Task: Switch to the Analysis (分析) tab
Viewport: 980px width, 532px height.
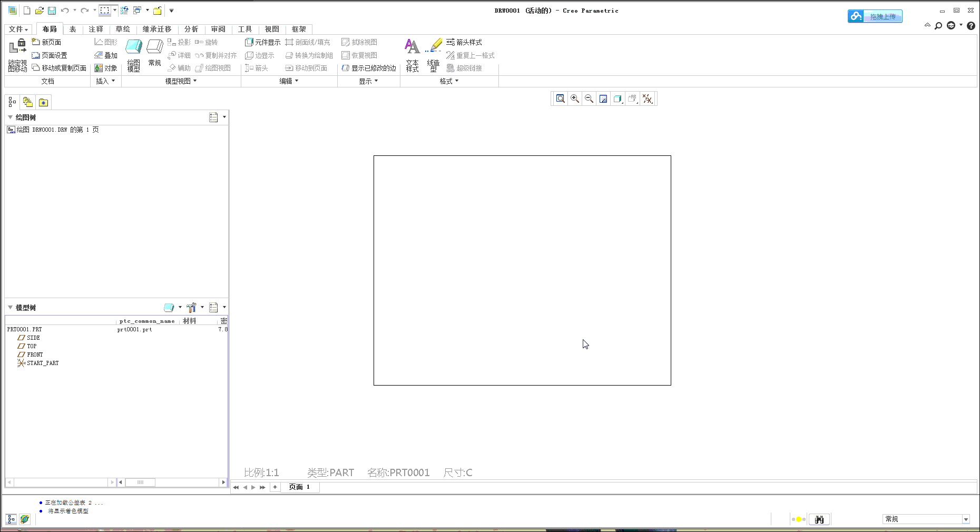Action: pos(191,29)
